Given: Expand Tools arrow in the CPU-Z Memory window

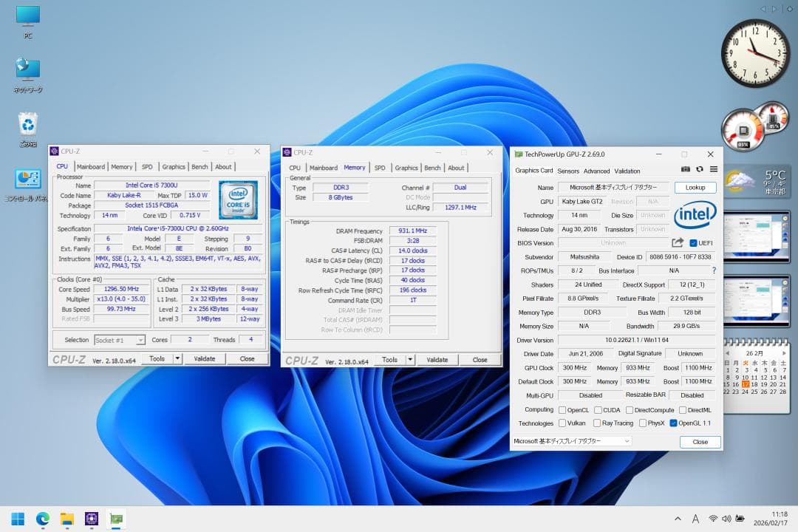Looking at the screenshot, I should click(409, 360).
